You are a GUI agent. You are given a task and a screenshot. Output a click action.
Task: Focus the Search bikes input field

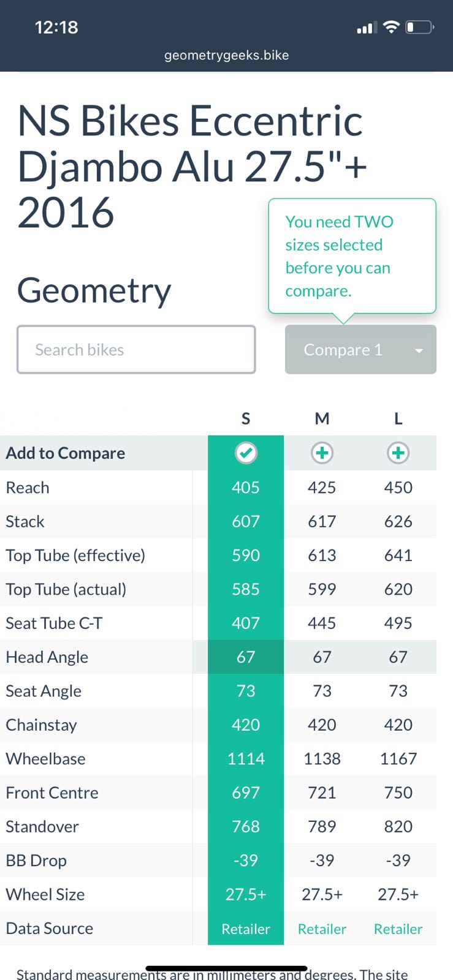(136, 350)
